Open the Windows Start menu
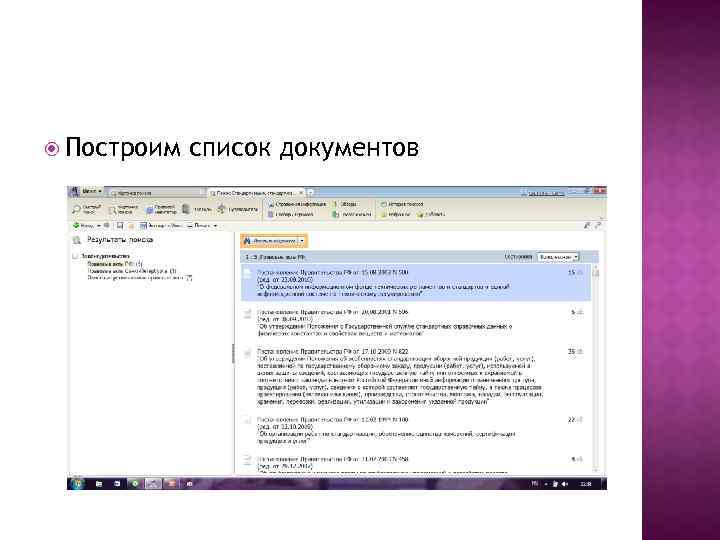The height and width of the screenshot is (540, 720). 77,484
